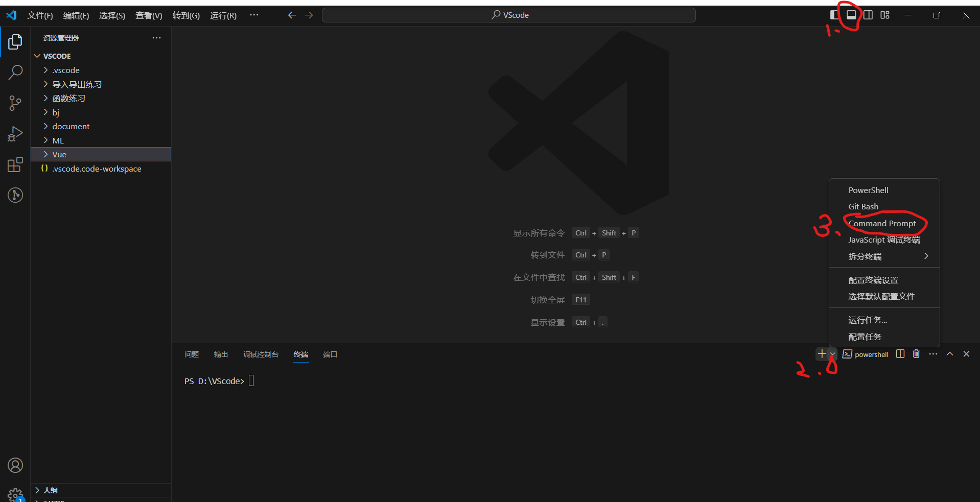Open the Git Graph icon in activity bar
The image size is (980, 502).
point(15,195)
